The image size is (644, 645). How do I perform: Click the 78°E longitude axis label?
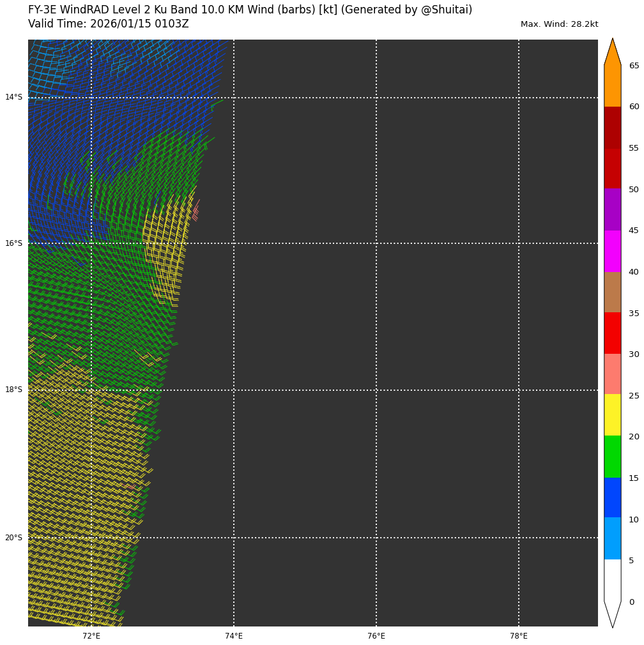[x=519, y=636]
